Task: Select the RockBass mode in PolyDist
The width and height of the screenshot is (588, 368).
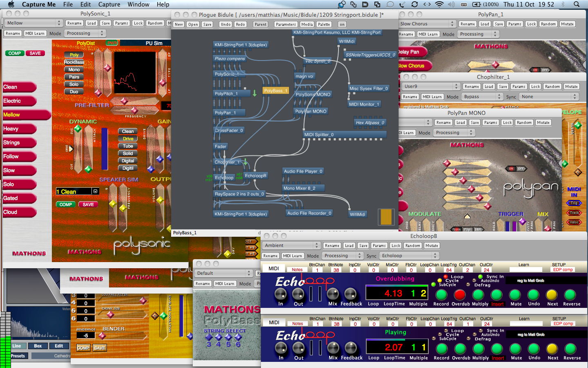Action: 74,62
